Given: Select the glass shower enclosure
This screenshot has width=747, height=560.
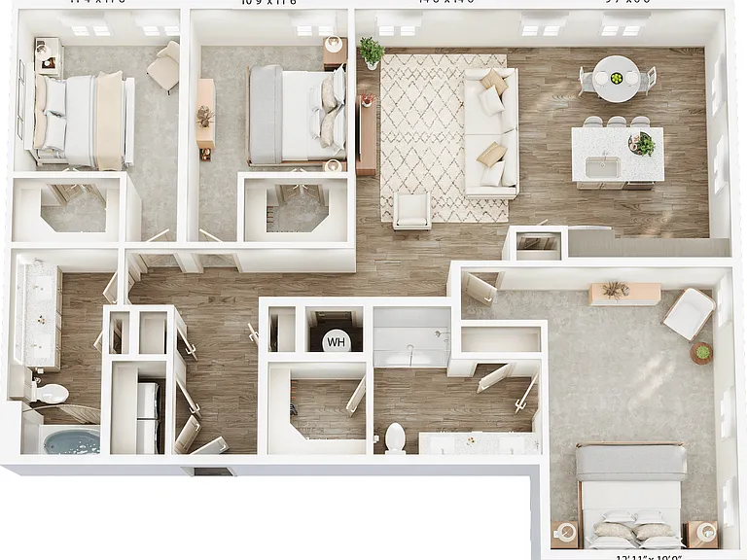Looking at the screenshot, I should coord(411,337).
